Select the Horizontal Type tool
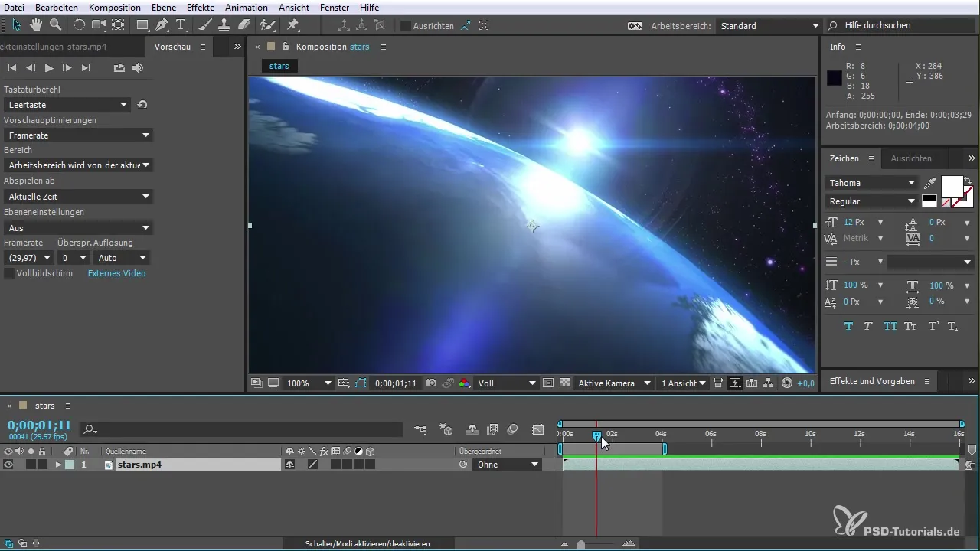 [181, 24]
